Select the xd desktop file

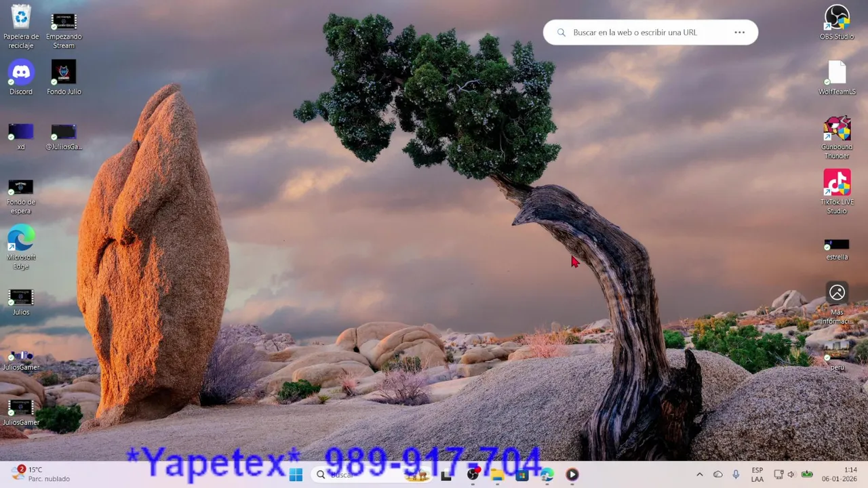[21, 136]
